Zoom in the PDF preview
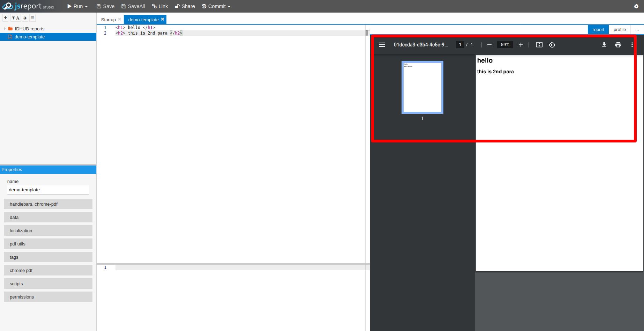Viewport: 644px width, 331px height. coord(521,45)
